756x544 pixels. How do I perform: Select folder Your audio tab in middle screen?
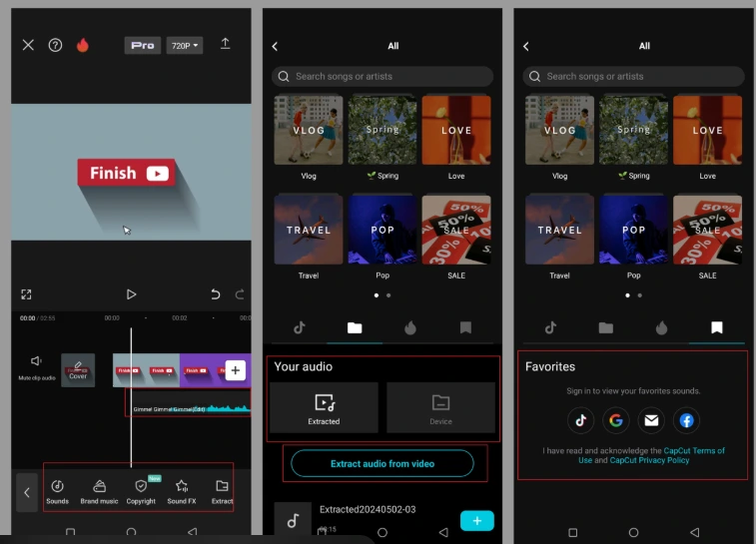[x=355, y=328]
